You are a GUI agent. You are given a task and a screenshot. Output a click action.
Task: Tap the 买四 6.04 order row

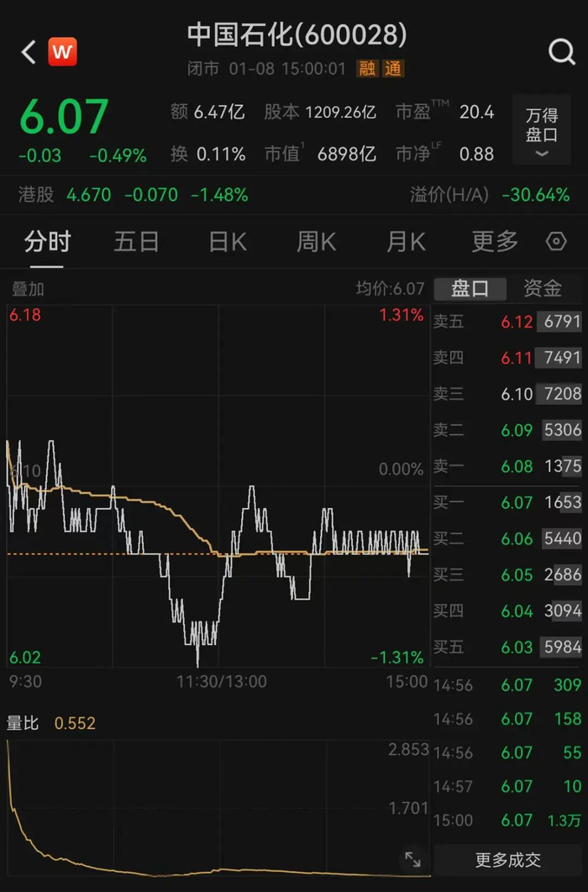point(507,611)
